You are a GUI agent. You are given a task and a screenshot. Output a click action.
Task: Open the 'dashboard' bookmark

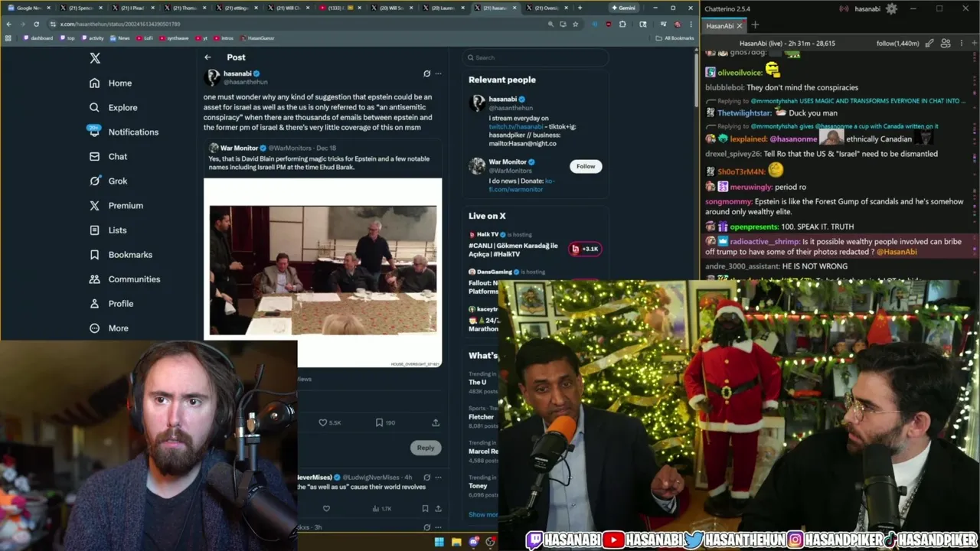38,37
